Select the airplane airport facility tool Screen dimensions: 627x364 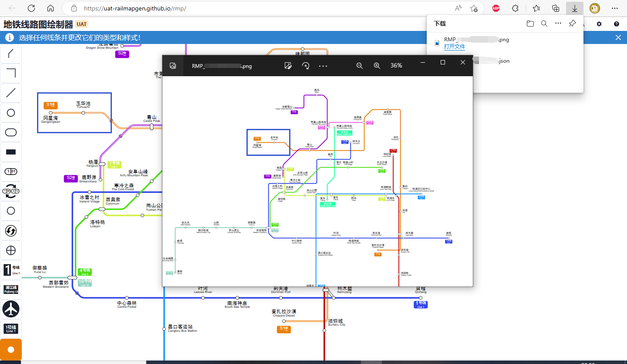(11, 309)
